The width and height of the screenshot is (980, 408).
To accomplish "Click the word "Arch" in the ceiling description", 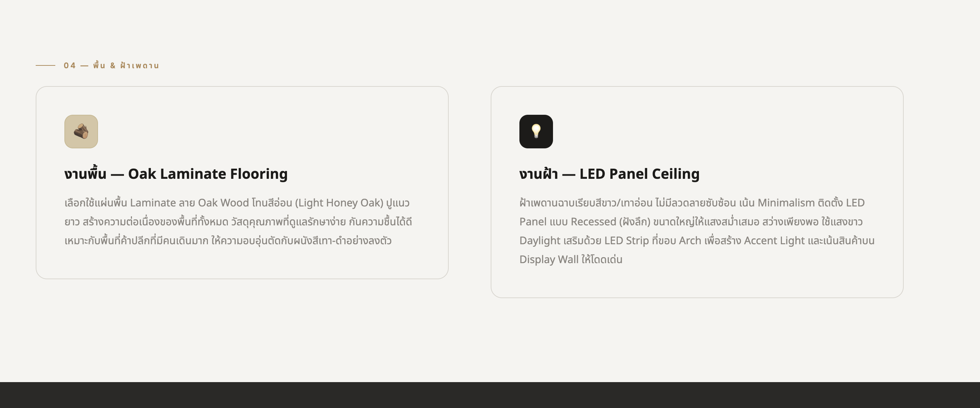I will coord(690,241).
